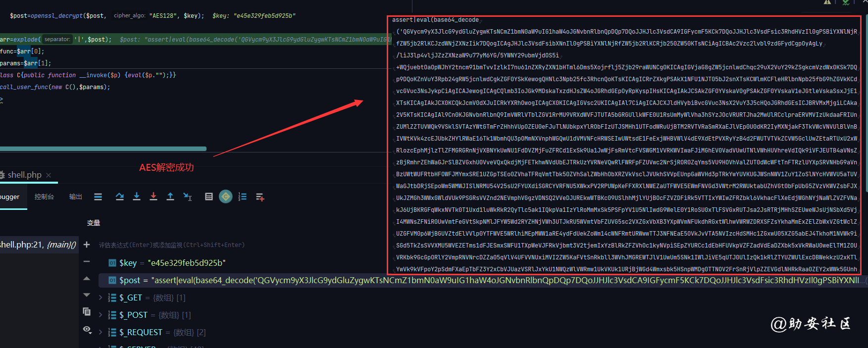Switch to the 控制台 console tab
Viewport: 868px width, 348px height.
(x=44, y=197)
